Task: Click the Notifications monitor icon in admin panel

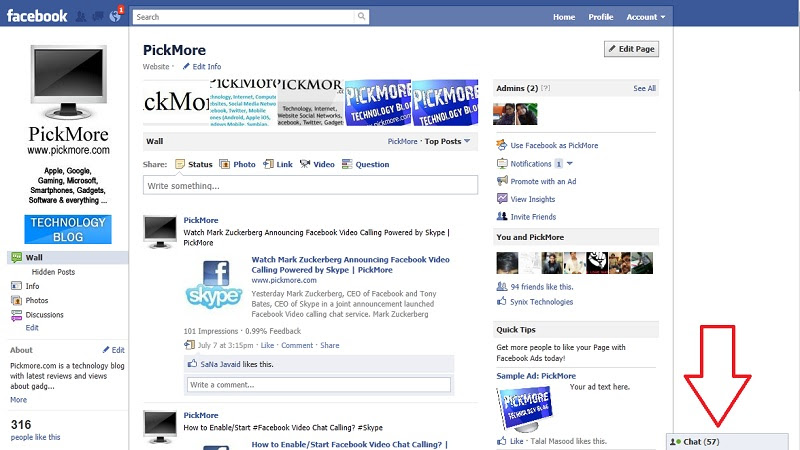Action: 502,163
